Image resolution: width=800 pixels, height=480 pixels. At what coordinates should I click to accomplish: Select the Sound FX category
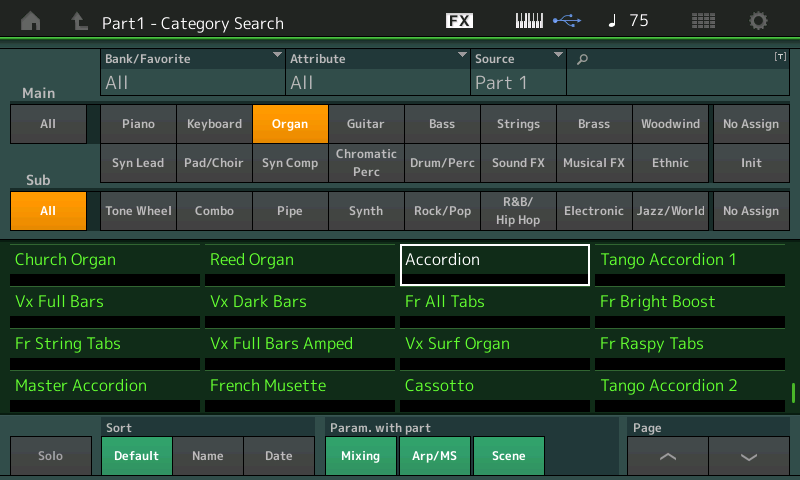tap(518, 163)
